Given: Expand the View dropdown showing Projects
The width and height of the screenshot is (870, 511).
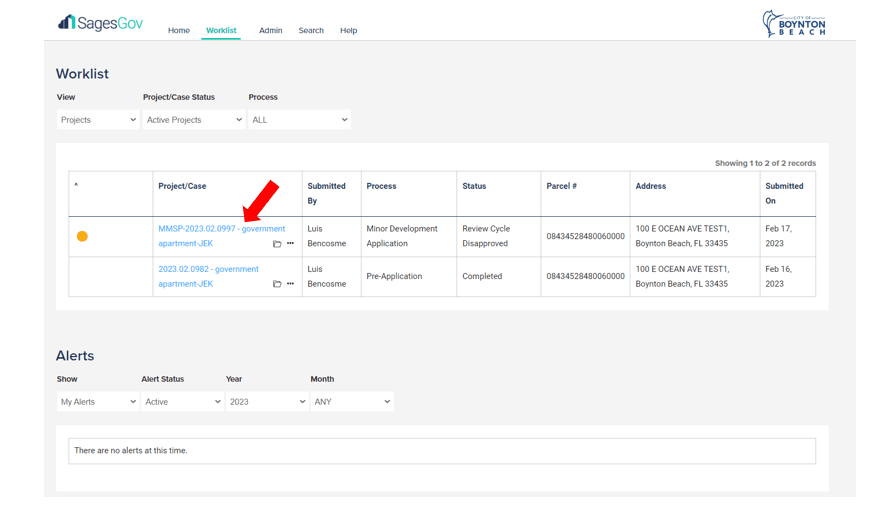Looking at the screenshot, I should (x=98, y=120).
